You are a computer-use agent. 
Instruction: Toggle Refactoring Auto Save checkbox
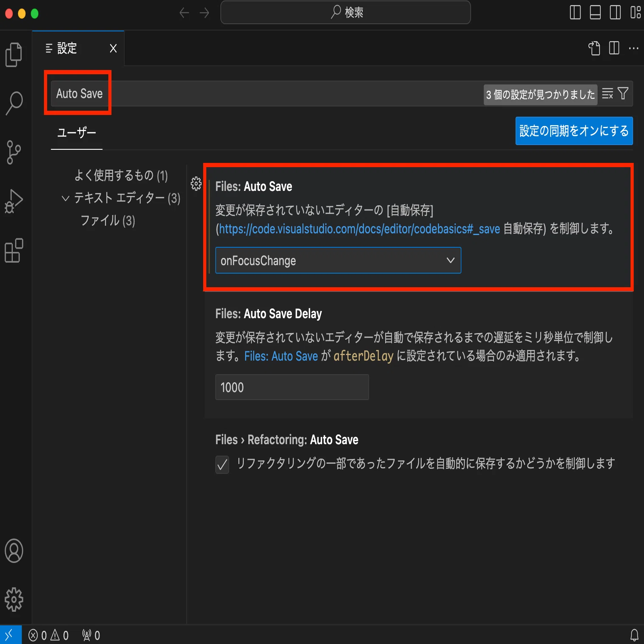[x=222, y=465]
